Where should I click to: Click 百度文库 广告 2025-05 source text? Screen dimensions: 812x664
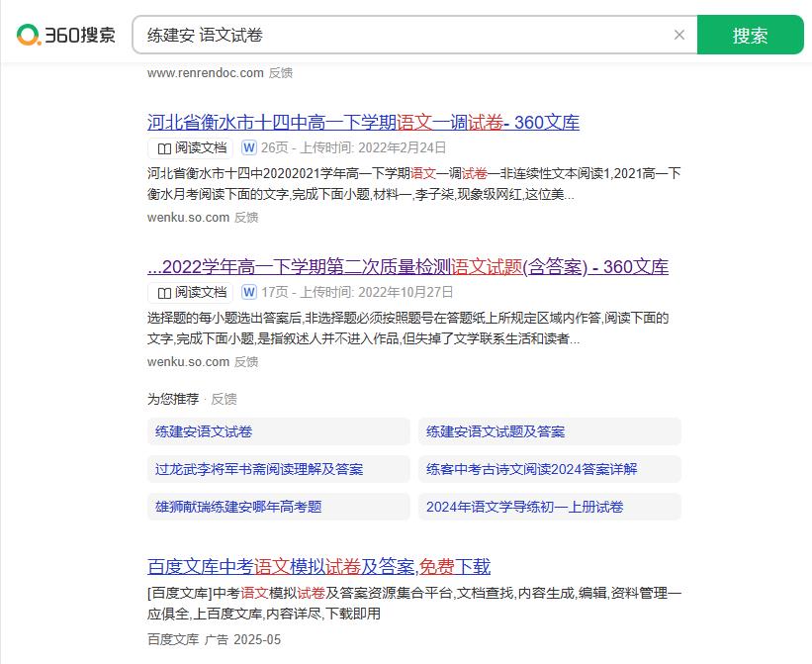(x=214, y=639)
